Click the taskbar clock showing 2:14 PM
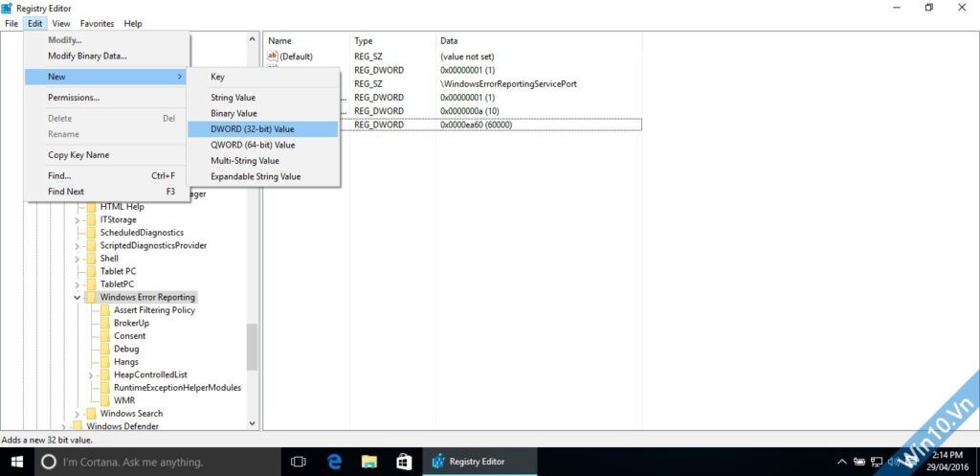Viewport: 980px width, 476px height. pyautogui.click(x=947, y=462)
